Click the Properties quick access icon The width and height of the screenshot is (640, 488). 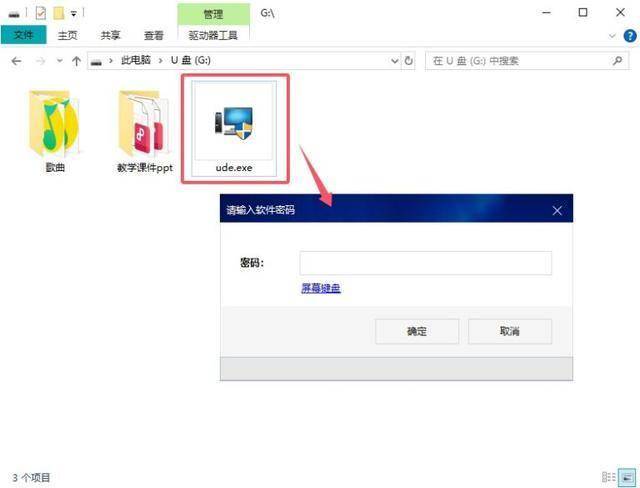click(x=40, y=13)
